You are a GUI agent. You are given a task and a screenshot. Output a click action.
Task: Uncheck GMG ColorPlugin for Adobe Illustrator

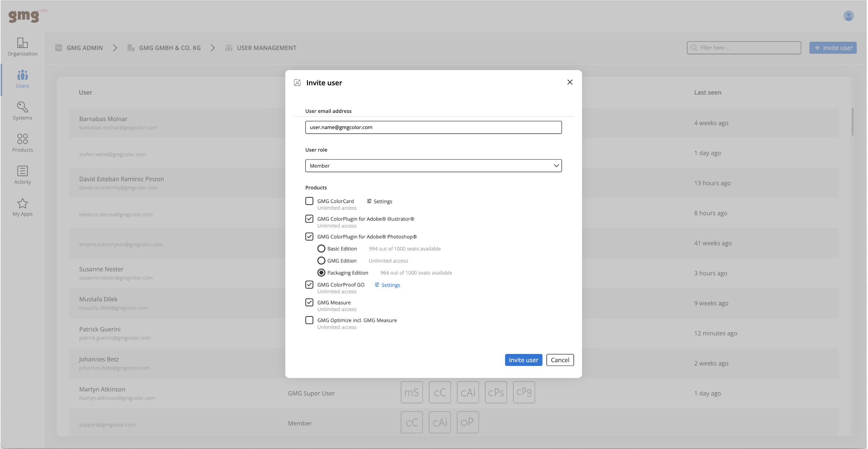309,219
